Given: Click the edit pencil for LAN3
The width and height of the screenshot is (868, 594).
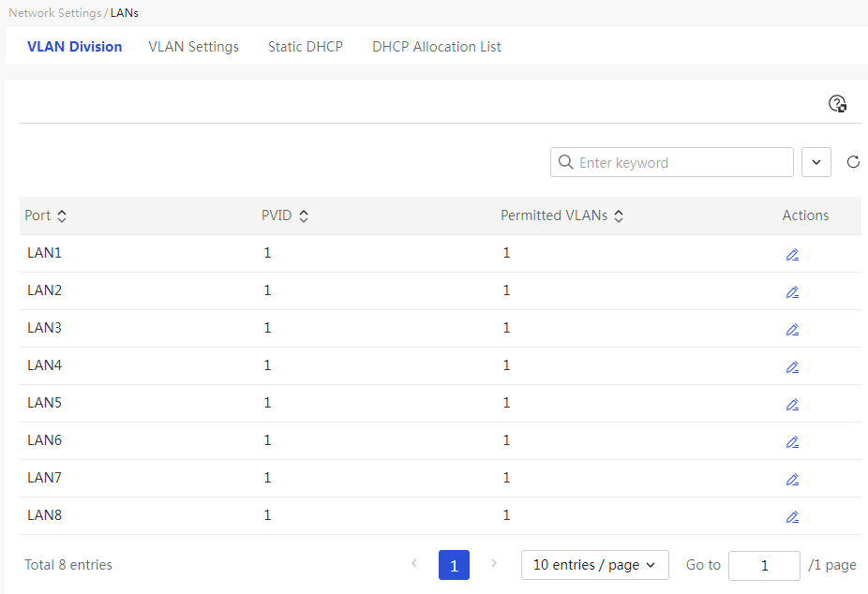Looking at the screenshot, I should click(x=792, y=330).
